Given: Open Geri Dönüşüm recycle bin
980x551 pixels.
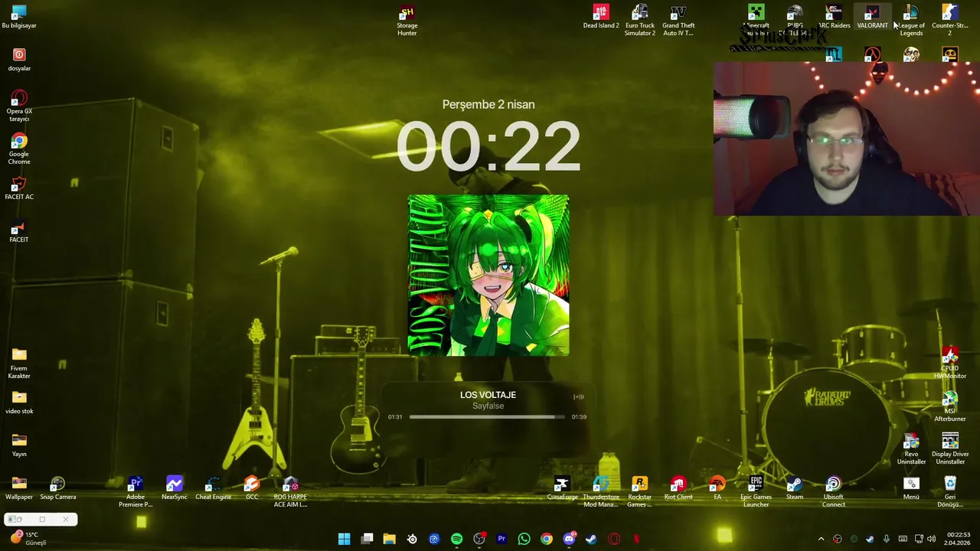Looking at the screenshot, I should click(950, 491).
